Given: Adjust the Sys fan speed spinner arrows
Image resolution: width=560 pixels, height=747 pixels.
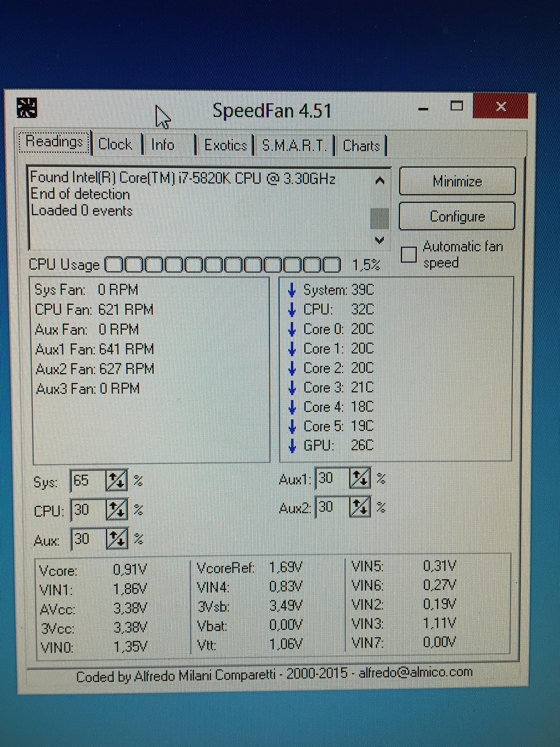Looking at the screenshot, I should (117, 481).
